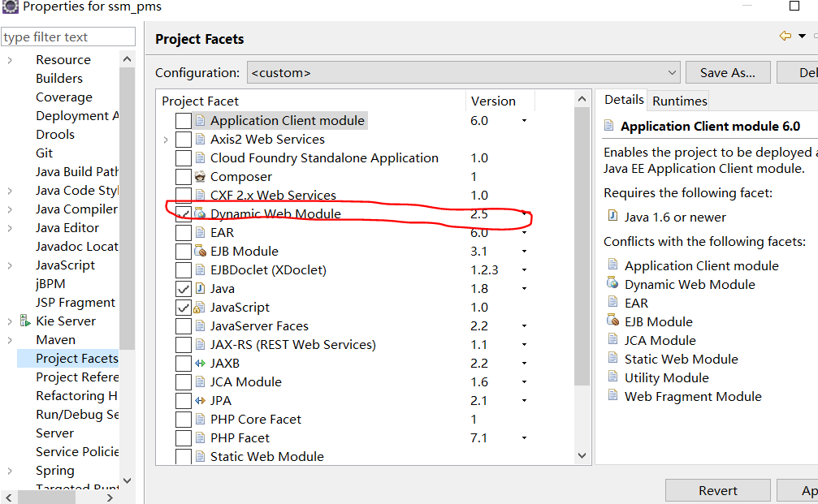Click the PHP Facet icon
Image resolution: width=818 pixels, height=504 pixels.
tap(200, 437)
